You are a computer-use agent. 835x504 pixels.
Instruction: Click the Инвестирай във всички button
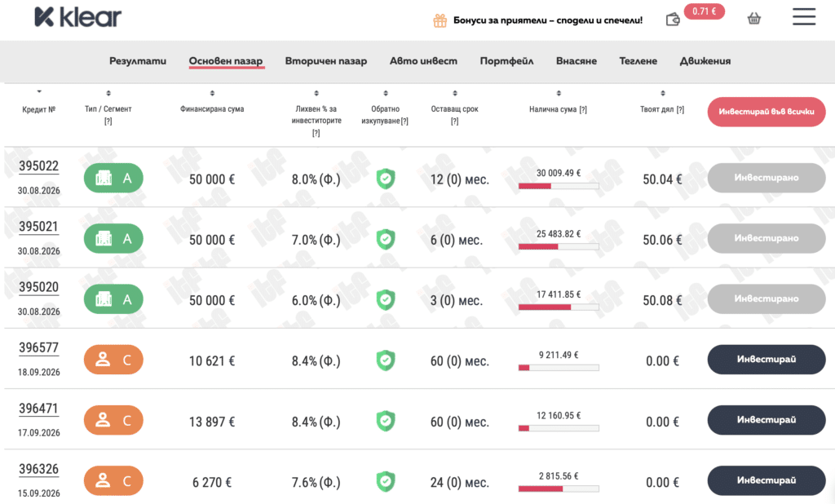[x=767, y=112]
